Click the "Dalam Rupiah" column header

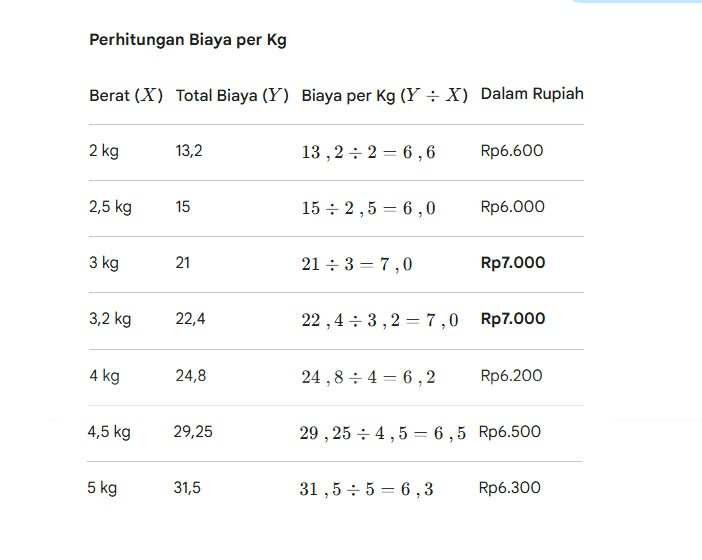point(532,94)
